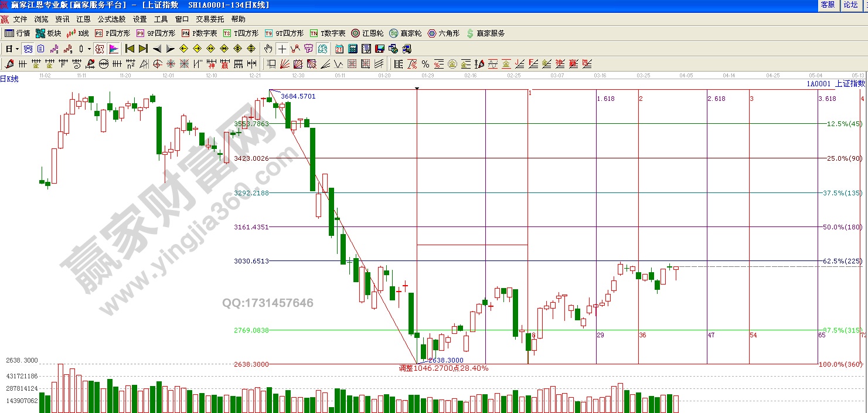Viewport: 868px width, 413px height.
Task: Open the 六角形 hexagon tool
Action: 444,33
